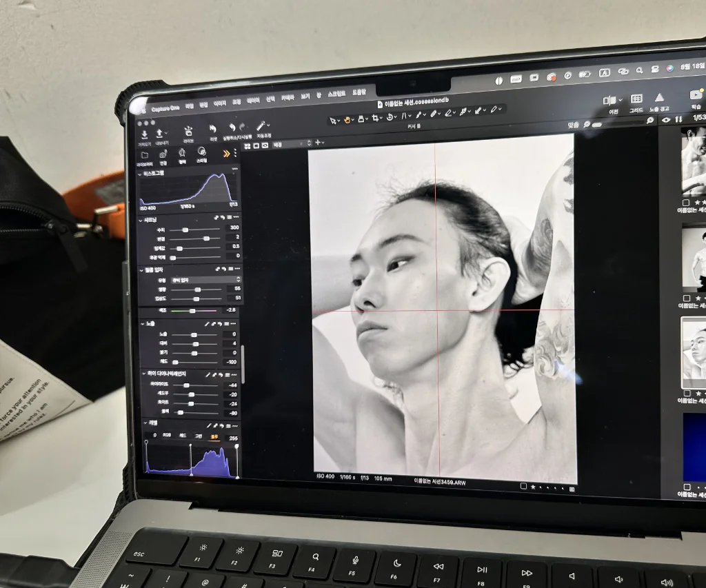Select the Crop cursor tool
Screen dimensions: 706x588
tap(375, 118)
